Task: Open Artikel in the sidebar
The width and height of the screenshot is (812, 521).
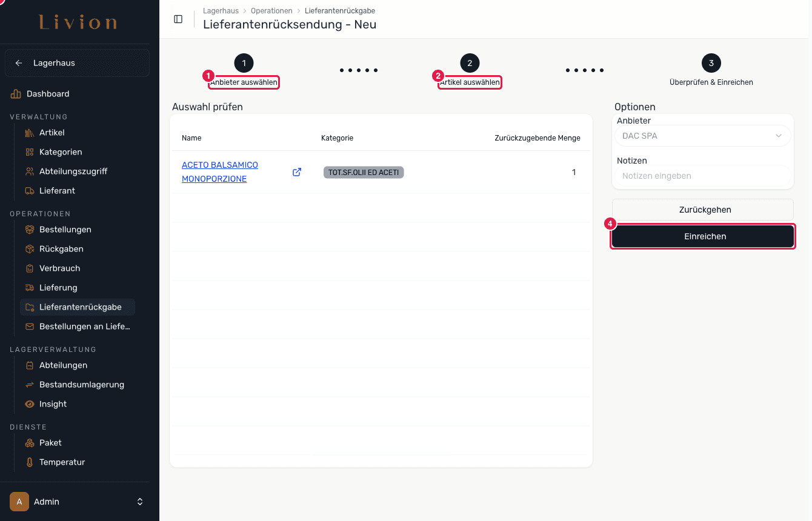Action: coord(52,133)
